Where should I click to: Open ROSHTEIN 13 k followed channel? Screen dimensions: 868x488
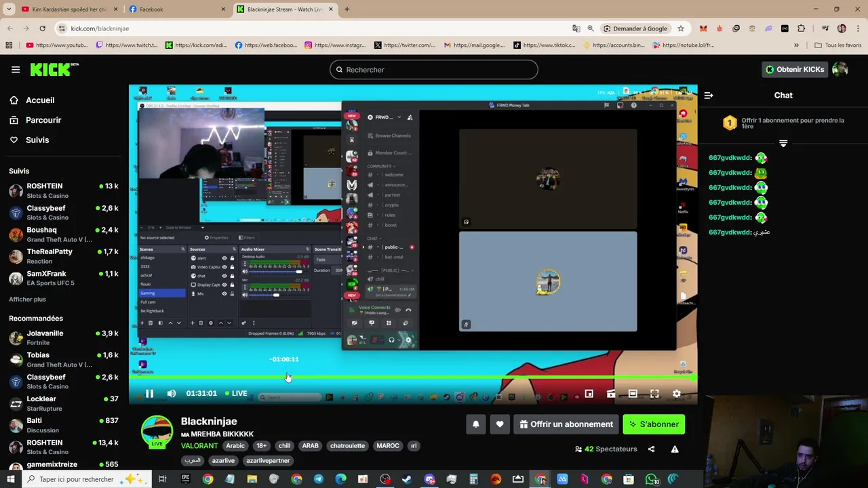(x=64, y=190)
